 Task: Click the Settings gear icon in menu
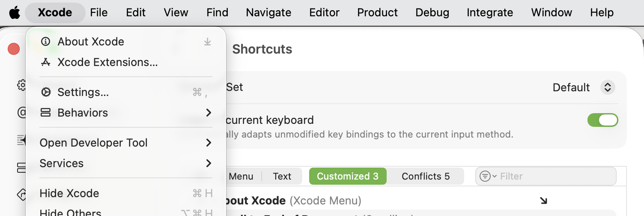click(x=45, y=92)
